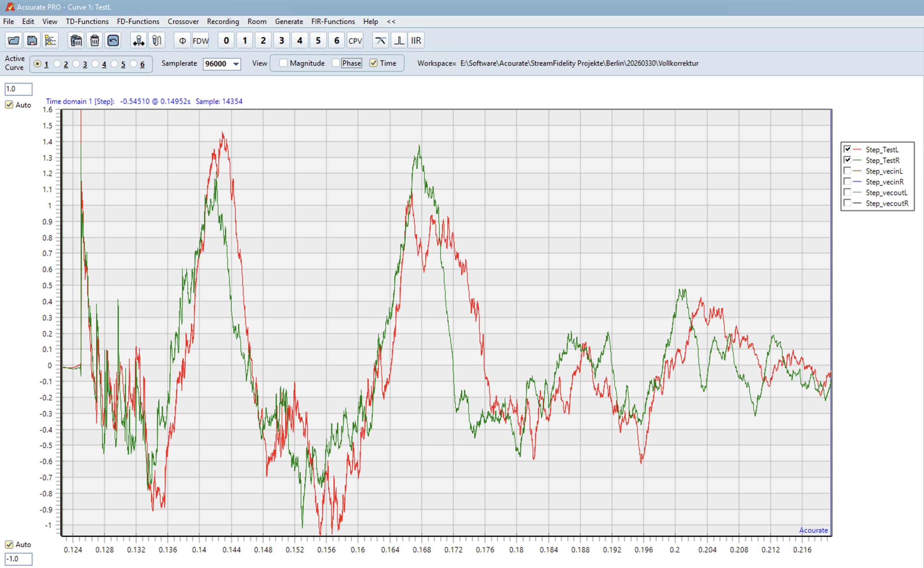Click the save disk icon
The image size is (924, 568).
[32, 40]
